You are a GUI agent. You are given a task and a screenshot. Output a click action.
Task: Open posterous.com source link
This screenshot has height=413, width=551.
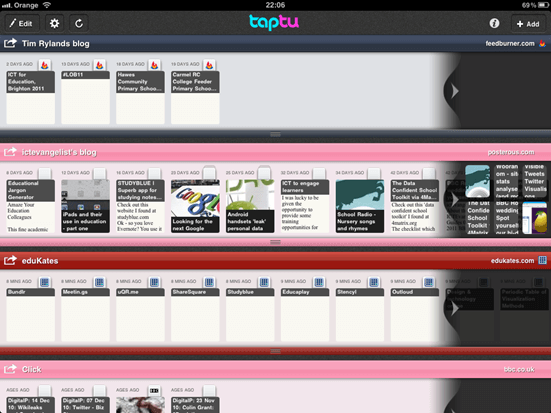[511, 152]
